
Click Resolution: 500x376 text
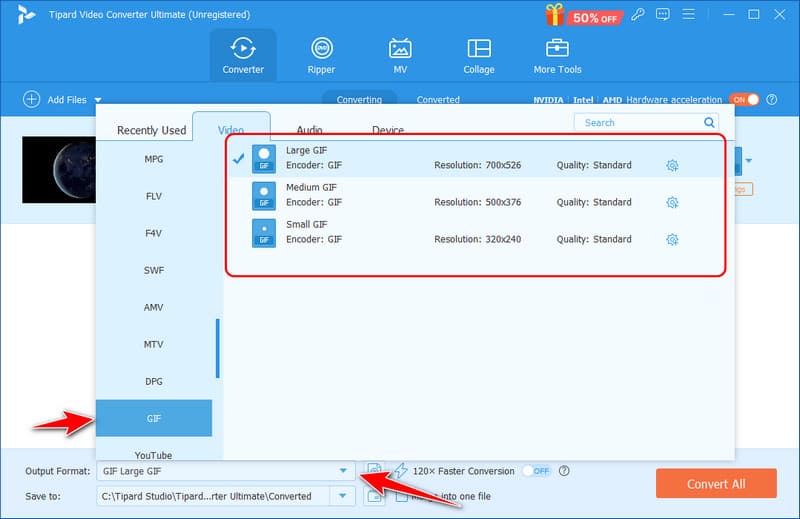pos(478,202)
